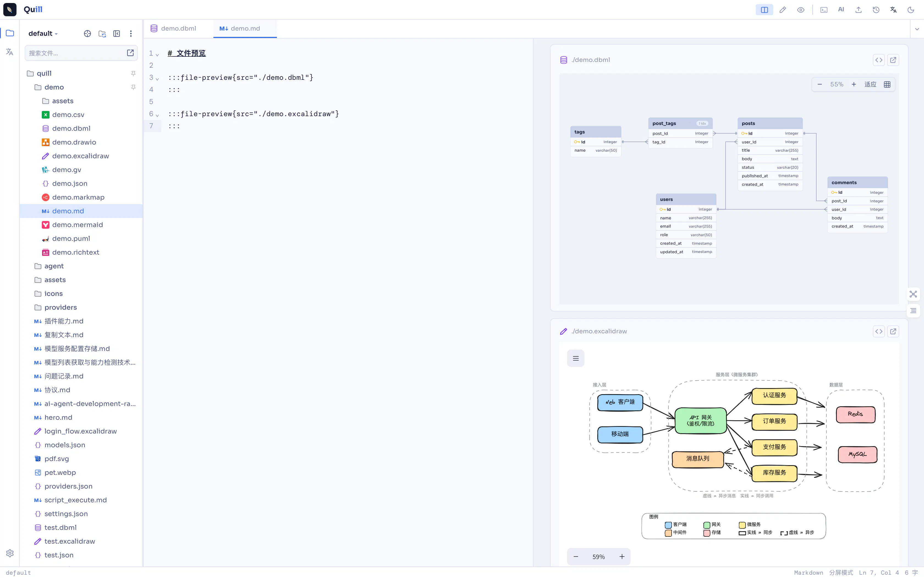Click the locate current file icon
Screen dimensions: 924x578
click(x=87, y=34)
